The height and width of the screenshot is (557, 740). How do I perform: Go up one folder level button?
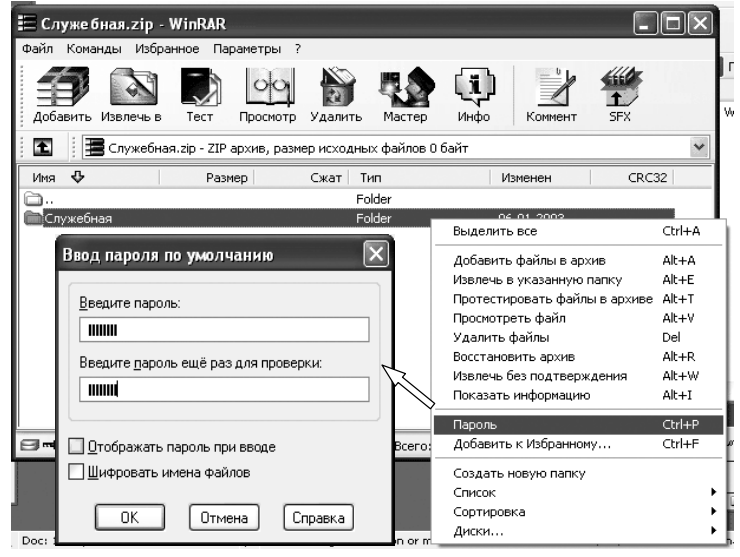tap(42, 147)
